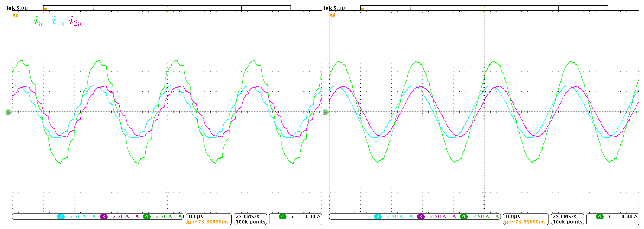This screenshot has height=229, width=644.
Task: Click the Stop acquisition status in left panel
Action: click(x=22, y=8)
